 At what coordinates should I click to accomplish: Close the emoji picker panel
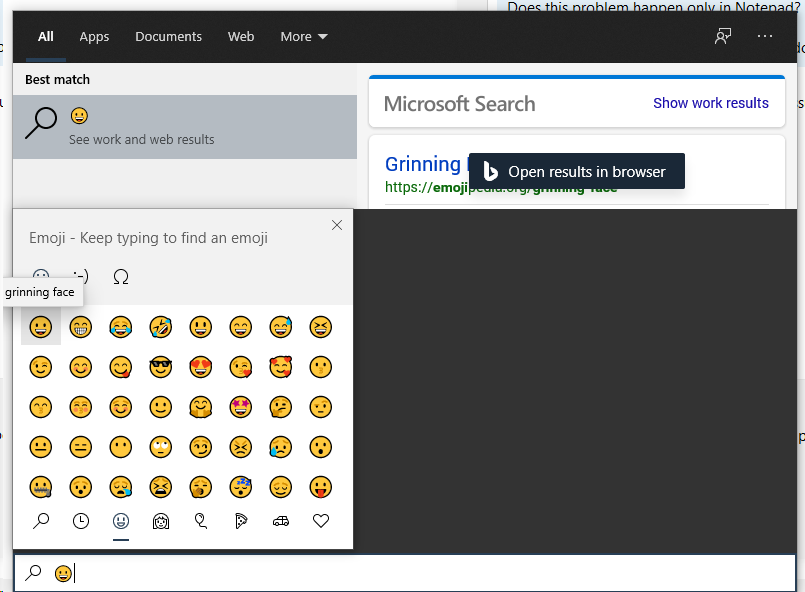coord(337,225)
